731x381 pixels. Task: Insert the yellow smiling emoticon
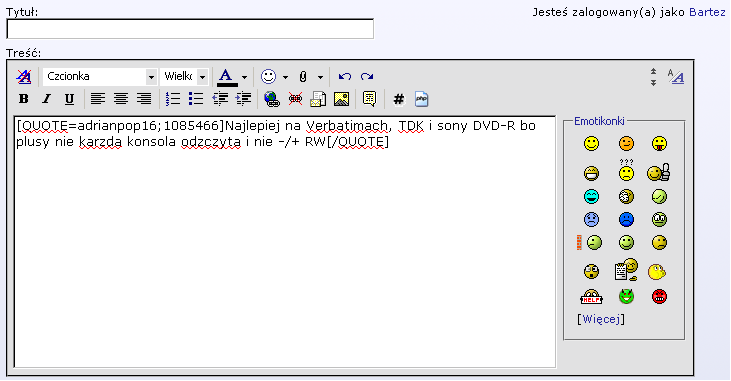[591, 143]
